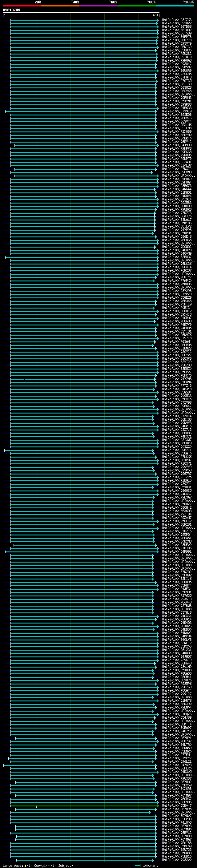Open hit UniRef100_Q39724
Viewport: 197px width, 868px height.
tap(176, 484)
